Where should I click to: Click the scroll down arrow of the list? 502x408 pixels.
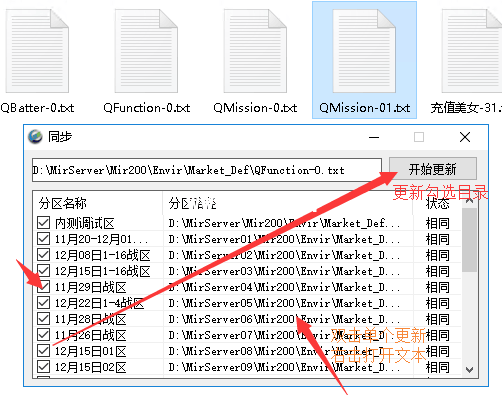point(469,369)
